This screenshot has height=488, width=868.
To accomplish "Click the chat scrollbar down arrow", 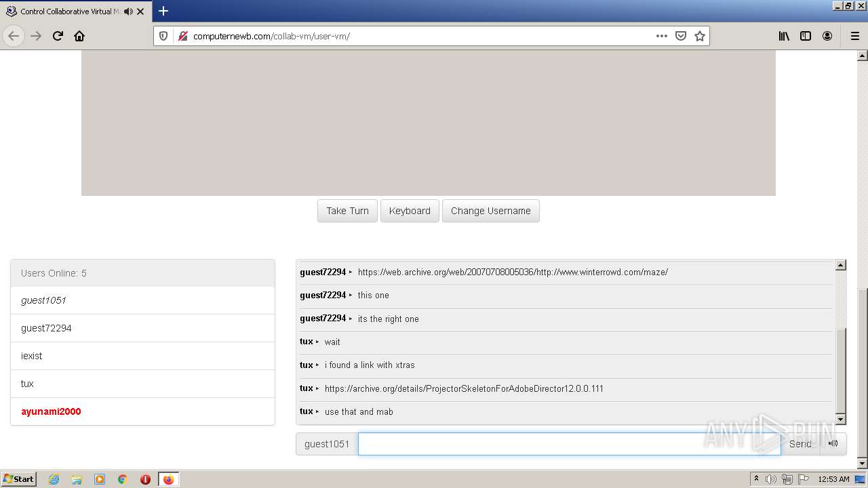I will coord(840,420).
